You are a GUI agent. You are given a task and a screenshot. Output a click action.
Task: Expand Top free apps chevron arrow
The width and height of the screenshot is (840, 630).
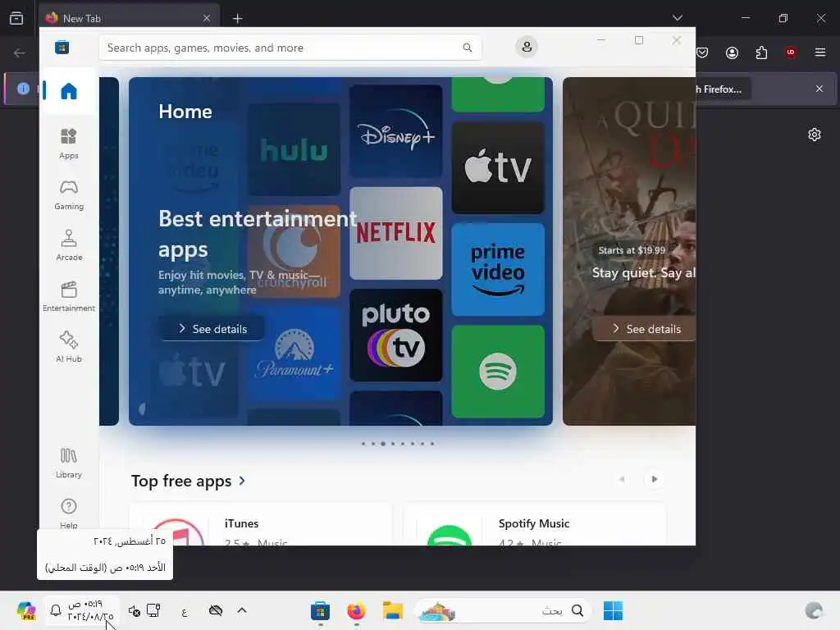(x=242, y=481)
